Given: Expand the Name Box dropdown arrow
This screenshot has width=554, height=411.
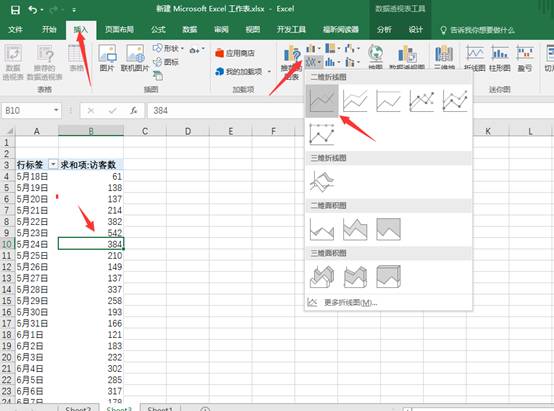Looking at the screenshot, I should [56, 110].
